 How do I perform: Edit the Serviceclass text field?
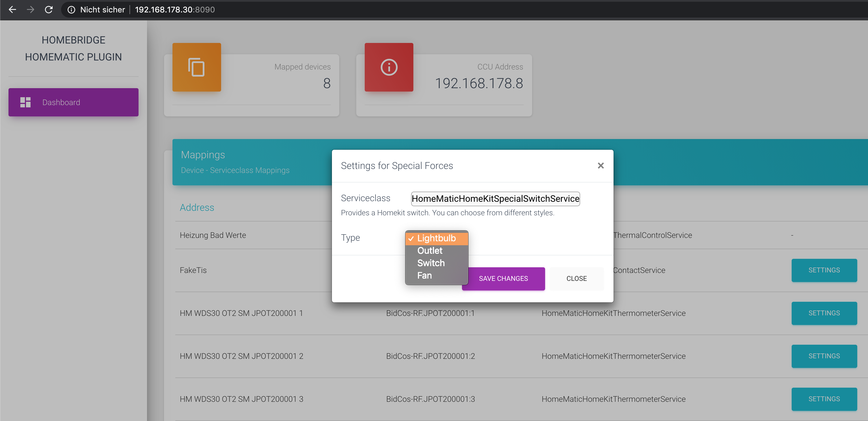coord(495,198)
